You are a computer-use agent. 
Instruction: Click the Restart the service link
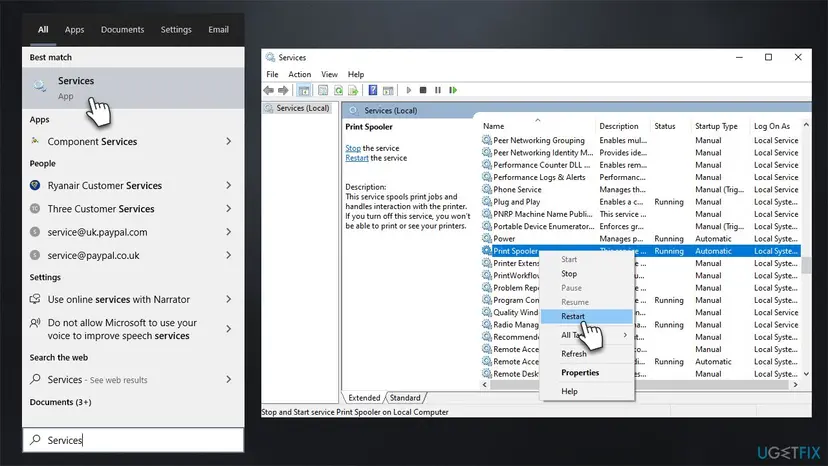tap(357, 158)
